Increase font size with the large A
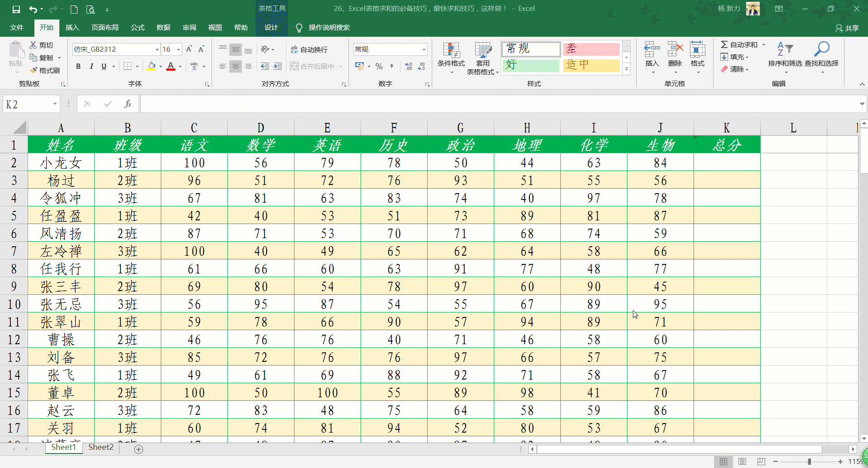 point(189,49)
